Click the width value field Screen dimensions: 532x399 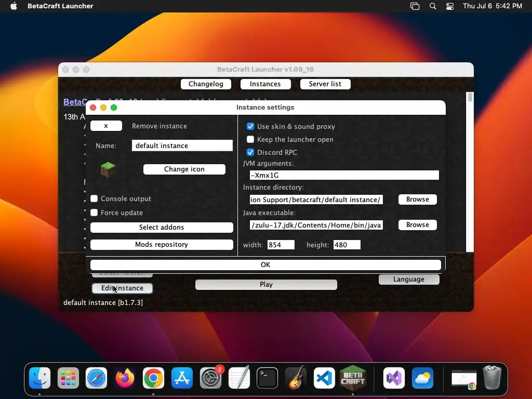click(281, 245)
